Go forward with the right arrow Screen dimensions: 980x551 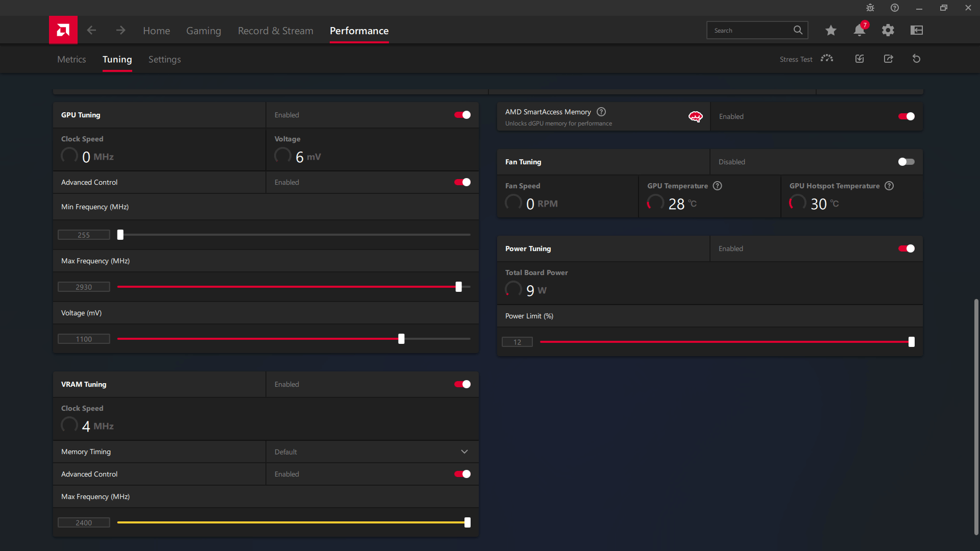click(120, 30)
